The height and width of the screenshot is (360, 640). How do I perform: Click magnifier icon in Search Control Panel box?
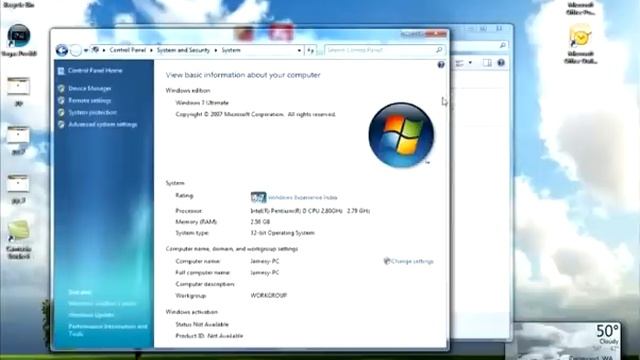coord(439,50)
